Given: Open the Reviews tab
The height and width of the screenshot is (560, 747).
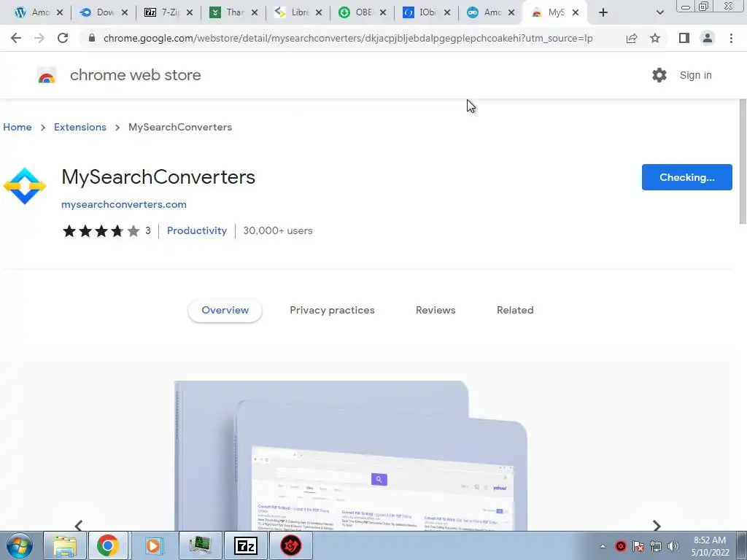Looking at the screenshot, I should click(x=436, y=310).
